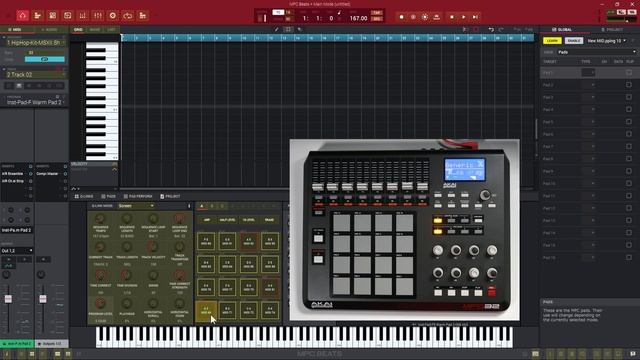Trigger the highlighted yellow pad A01

point(206,311)
